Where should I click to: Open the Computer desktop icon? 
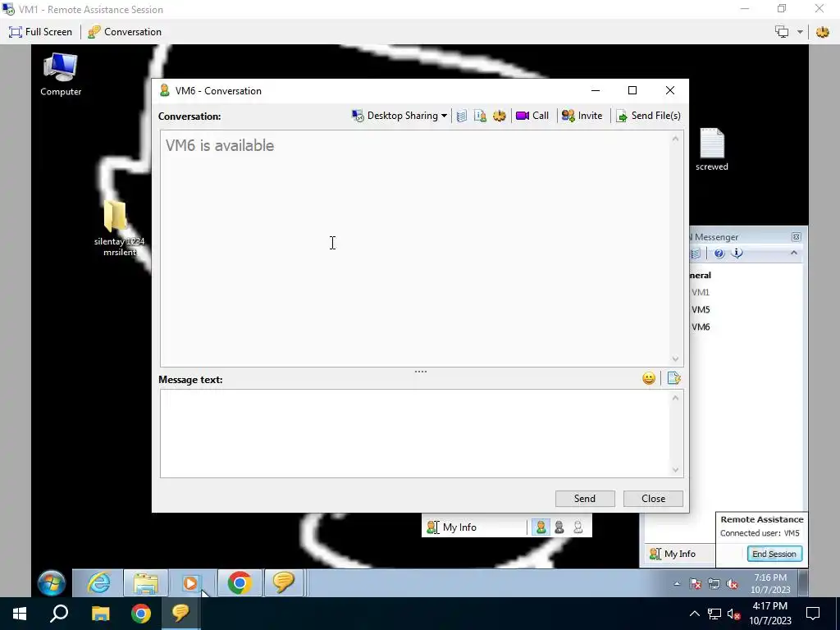click(x=61, y=75)
